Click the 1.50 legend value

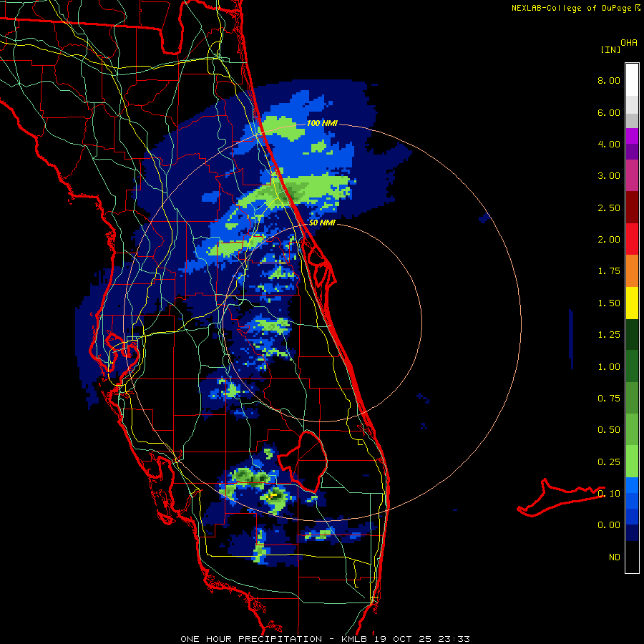[x=609, y=303]
